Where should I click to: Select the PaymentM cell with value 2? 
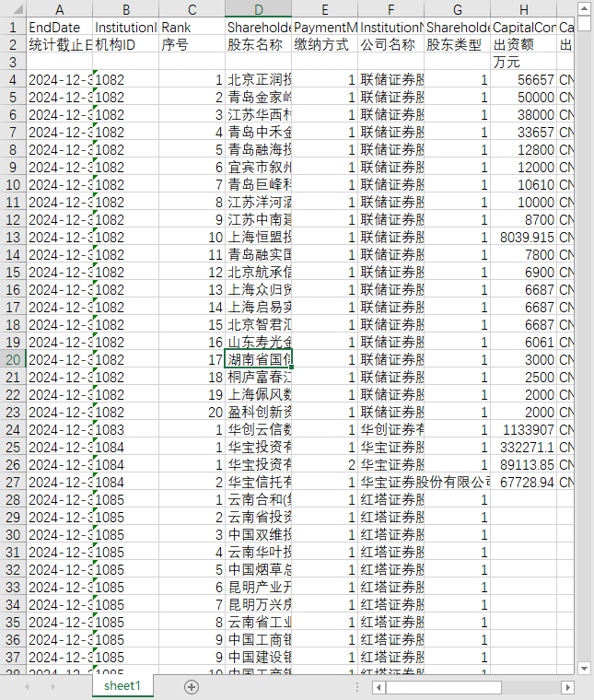click(325, 465)
